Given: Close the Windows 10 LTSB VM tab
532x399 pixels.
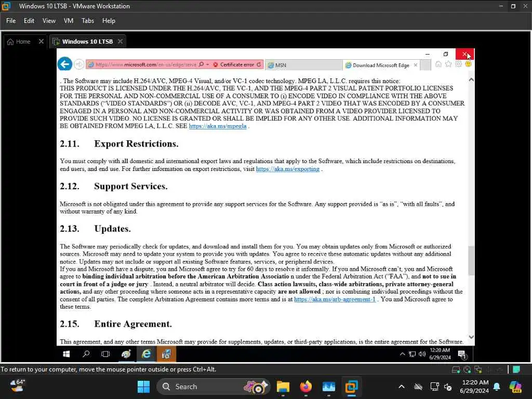Looking at the screenshot, I should coord(120,42).
